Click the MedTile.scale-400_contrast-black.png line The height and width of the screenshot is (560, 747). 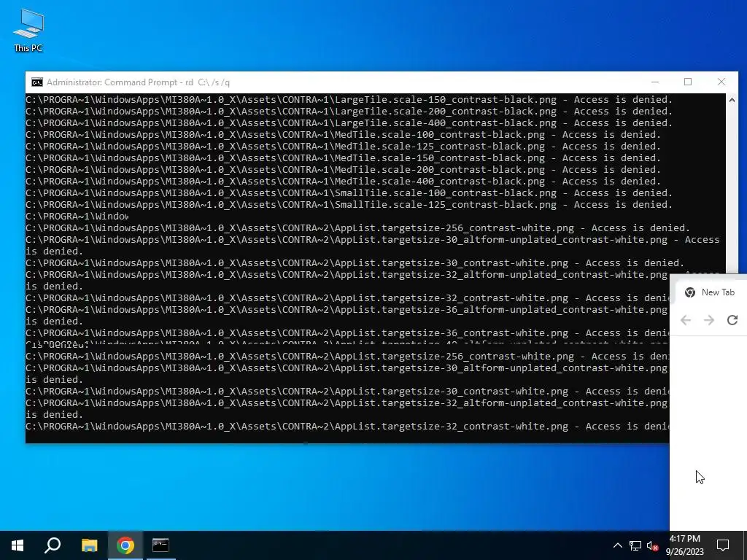click(343, 182)
